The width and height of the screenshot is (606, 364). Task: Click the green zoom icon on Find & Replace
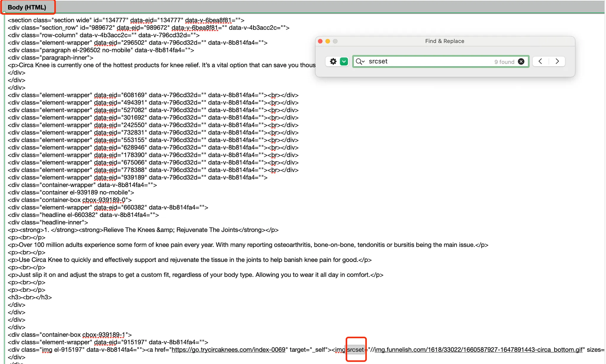pyautogui.click(x=335, y=41)
